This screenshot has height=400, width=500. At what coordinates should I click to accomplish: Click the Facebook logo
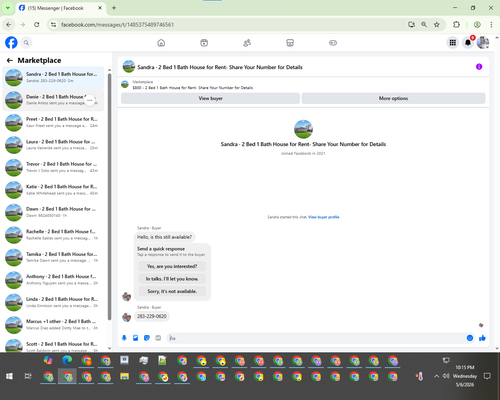pyautogui.click(x=11, y=43)
